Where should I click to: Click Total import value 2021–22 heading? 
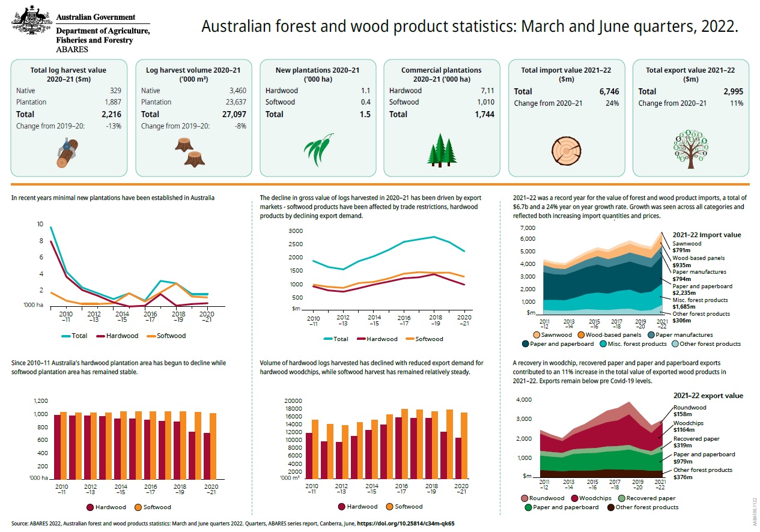click(x=565, y=74)
